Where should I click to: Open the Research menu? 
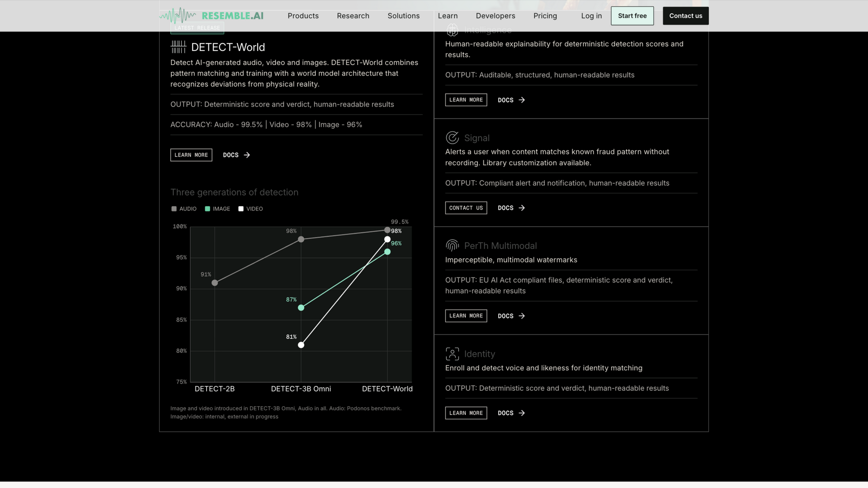coord(353,16)
